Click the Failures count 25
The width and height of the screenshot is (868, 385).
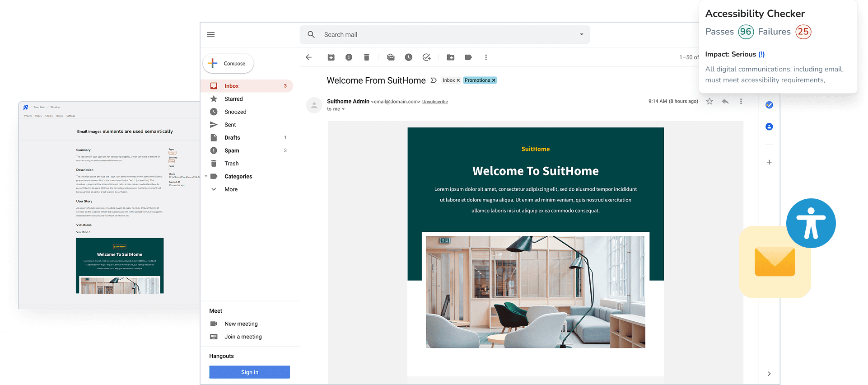point(803,32)
